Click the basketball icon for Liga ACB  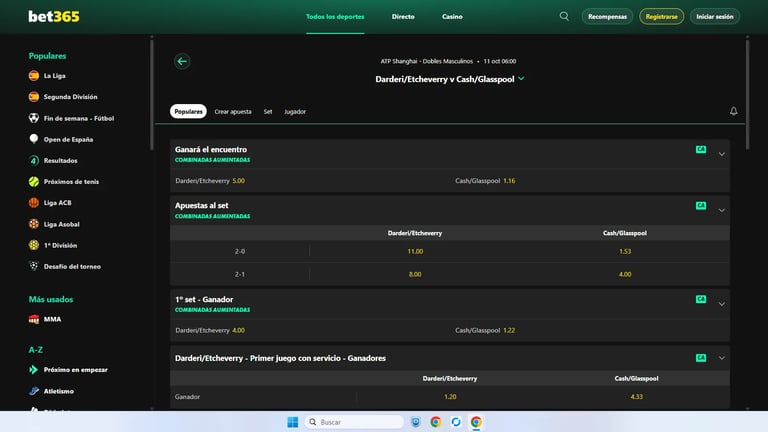pos(34,202)
